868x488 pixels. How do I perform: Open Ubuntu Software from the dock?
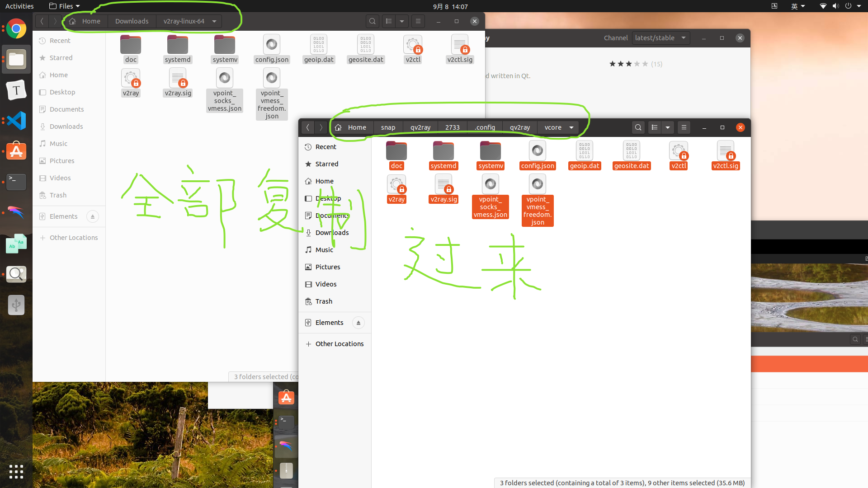pyautogui.click(x=16, y=151)
